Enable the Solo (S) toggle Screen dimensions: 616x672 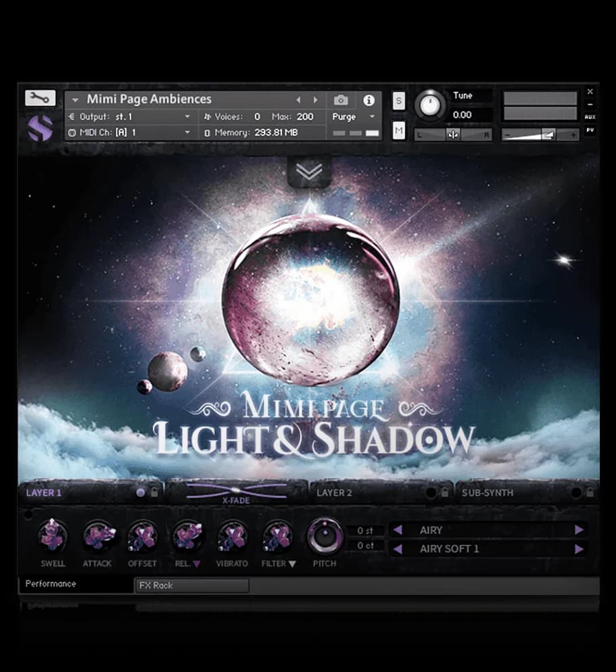click(x=398, y=100)
